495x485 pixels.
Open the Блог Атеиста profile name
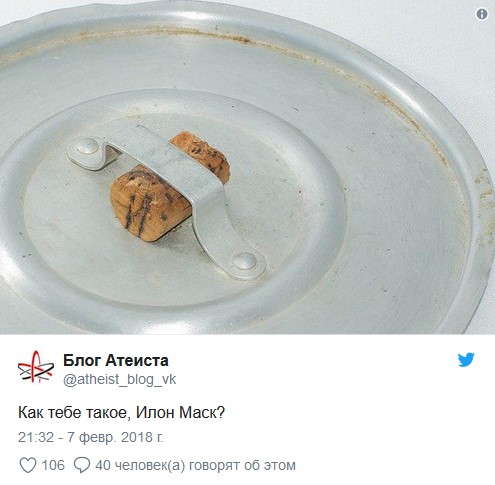coord(116,360)
